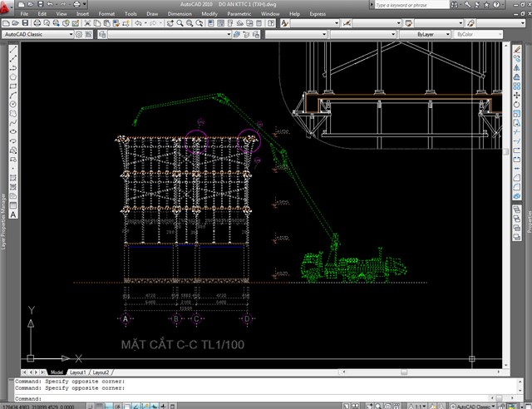The width and height of the screenshot is (532, 409).
Task: Click the Favorites star icon
Action: (x=486, y=5)
